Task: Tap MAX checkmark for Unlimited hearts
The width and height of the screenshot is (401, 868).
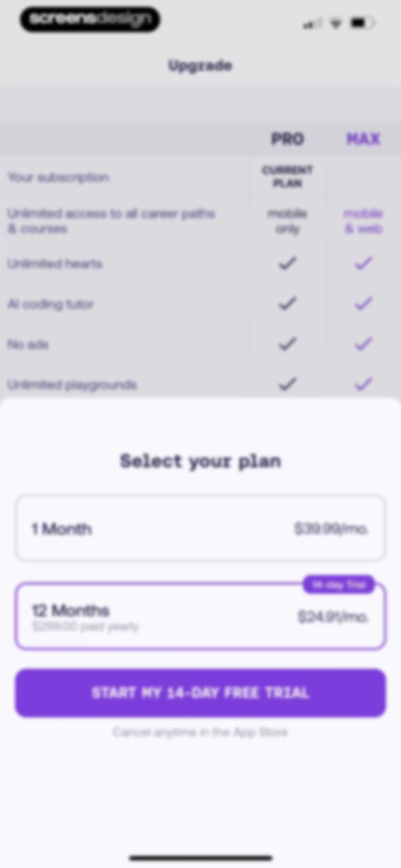Action: coord(363,264)
